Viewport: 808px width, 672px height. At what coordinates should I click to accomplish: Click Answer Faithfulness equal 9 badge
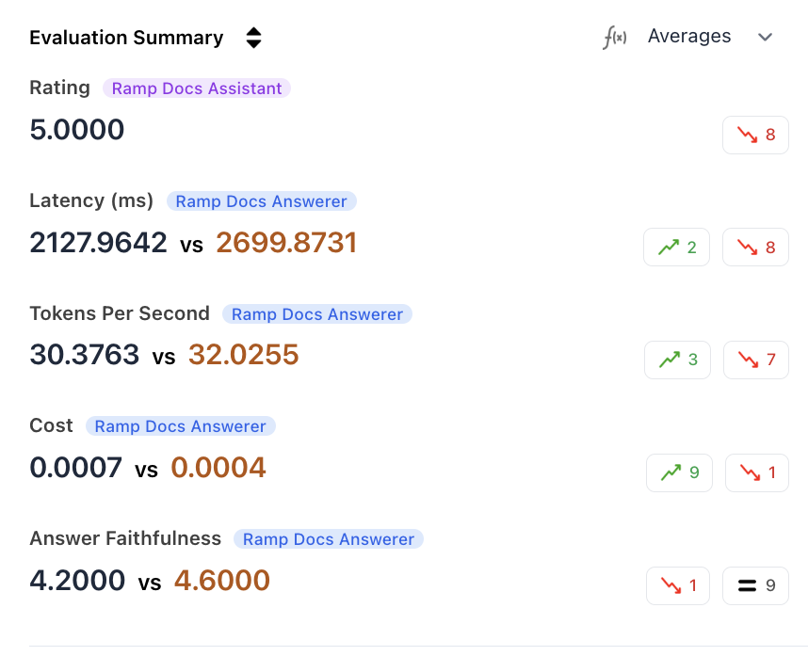[755, 585]
